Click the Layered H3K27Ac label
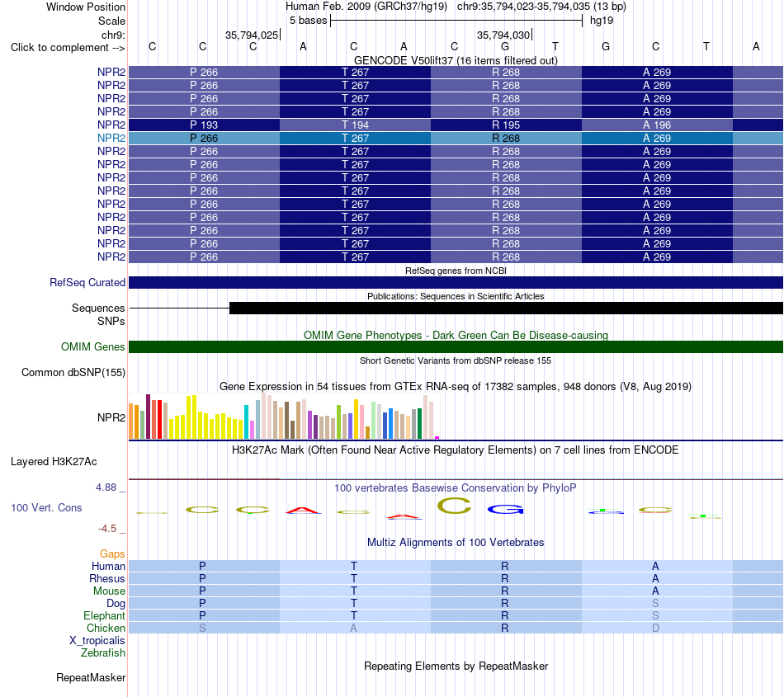The width and height of the screenshot is (784, 697). (x=54, y=462)
